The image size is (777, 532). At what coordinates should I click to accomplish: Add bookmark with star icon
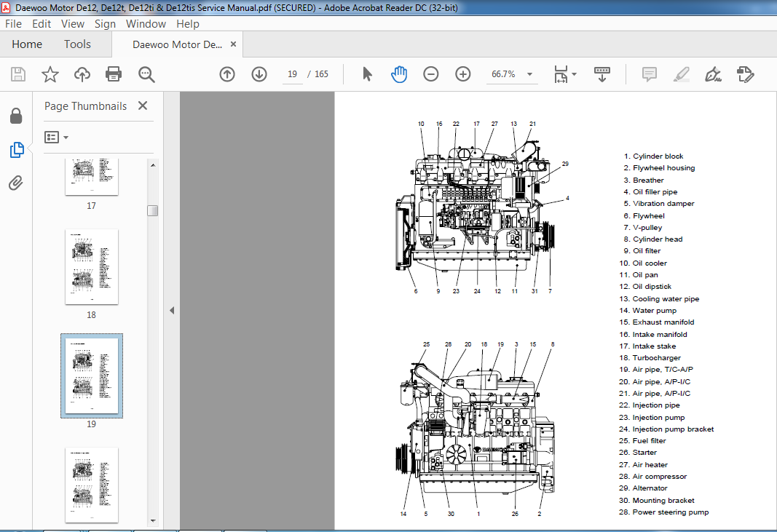click(50, 74)
